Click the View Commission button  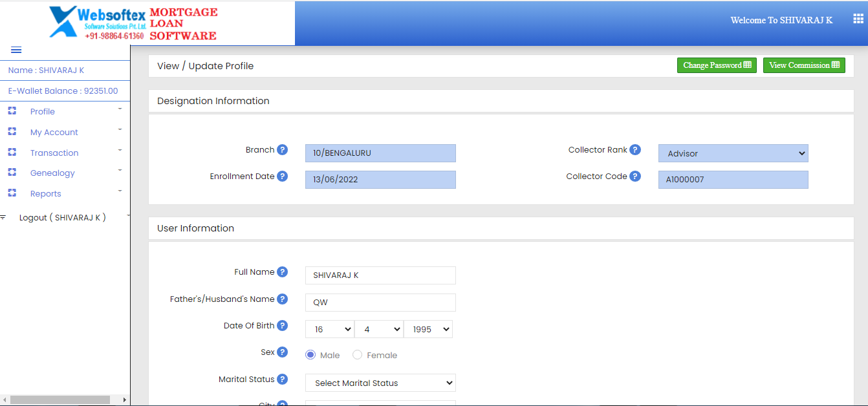[803, 65]
